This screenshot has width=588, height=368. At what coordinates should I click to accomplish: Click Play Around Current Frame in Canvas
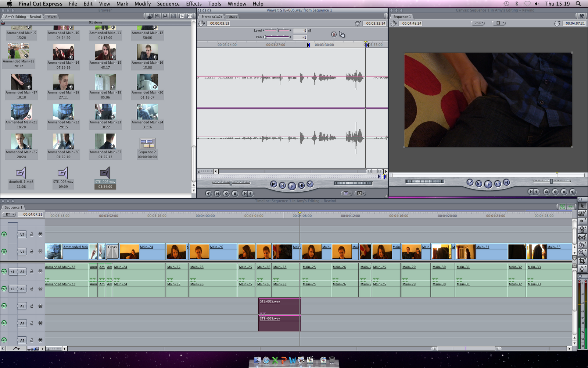pos(498,184)
